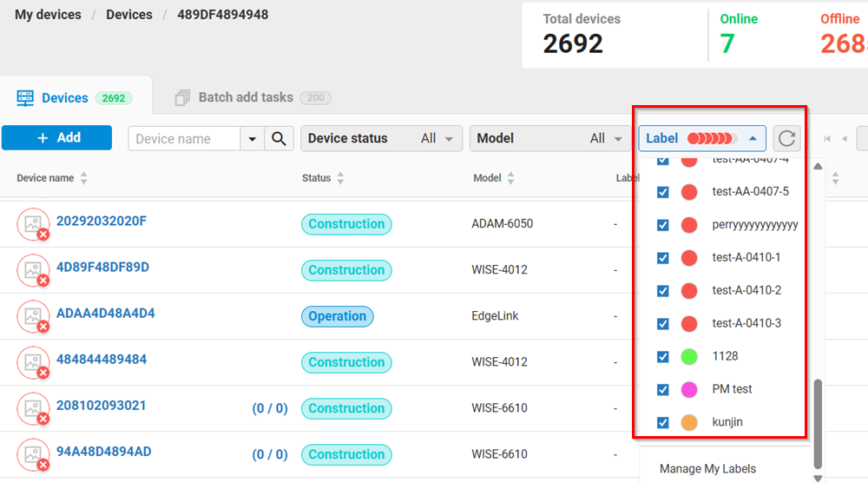Click the green 1128 label color dot
The image size is (868, 483).
click(x=689, y=356)
